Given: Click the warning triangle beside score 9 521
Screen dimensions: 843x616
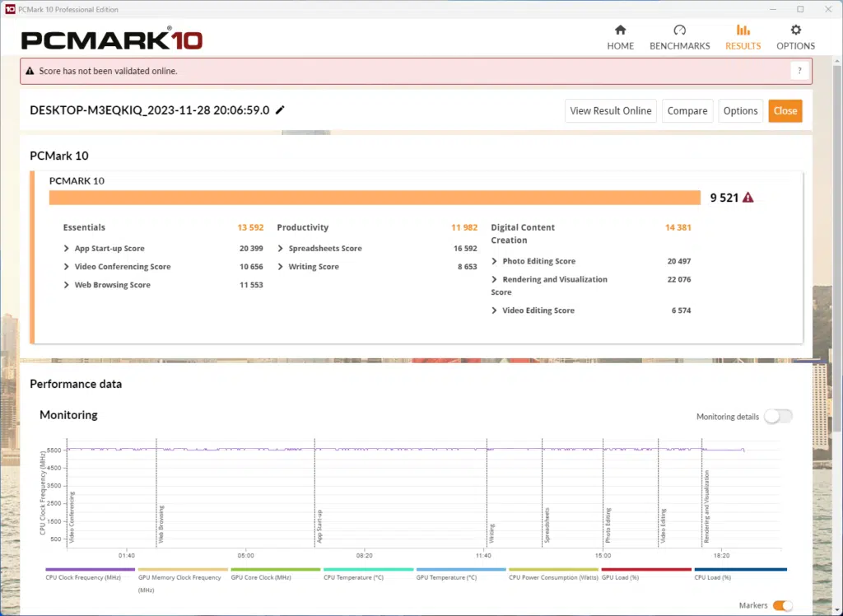Looking at the screenshot, I should pyautogui.click(x=747, y=198).
